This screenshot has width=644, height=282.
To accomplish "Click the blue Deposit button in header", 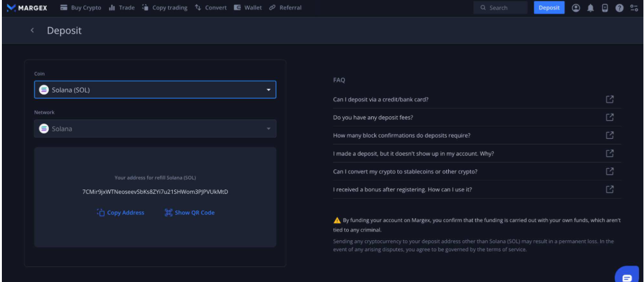I will click(549, 8).
